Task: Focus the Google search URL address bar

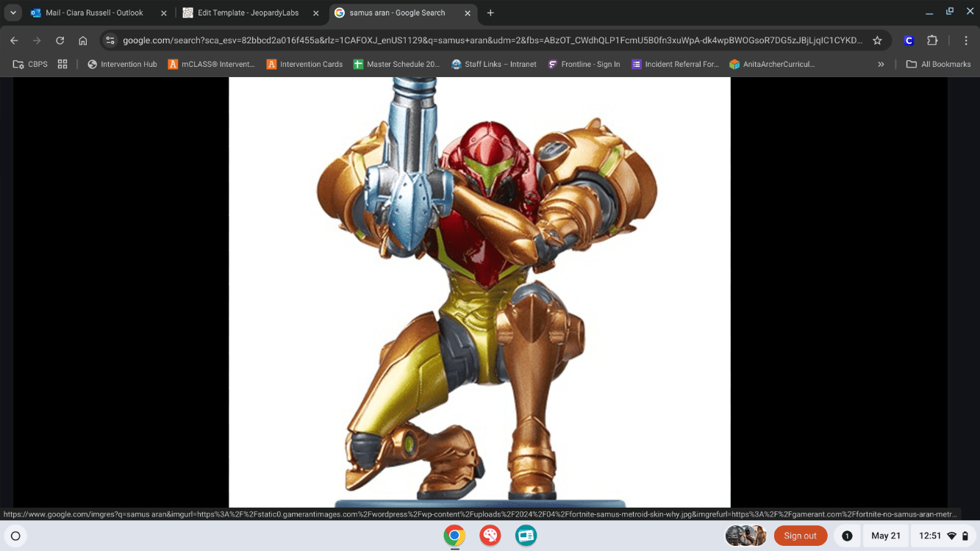Action: tap(493, 40)
